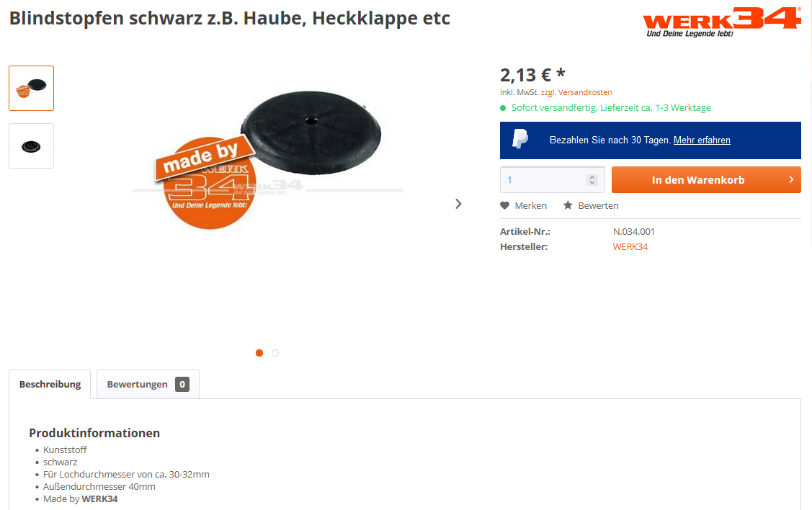Select the second product thumbnail
The height and width of the screenshot is (510, 812).
click(x=32, y=146)
